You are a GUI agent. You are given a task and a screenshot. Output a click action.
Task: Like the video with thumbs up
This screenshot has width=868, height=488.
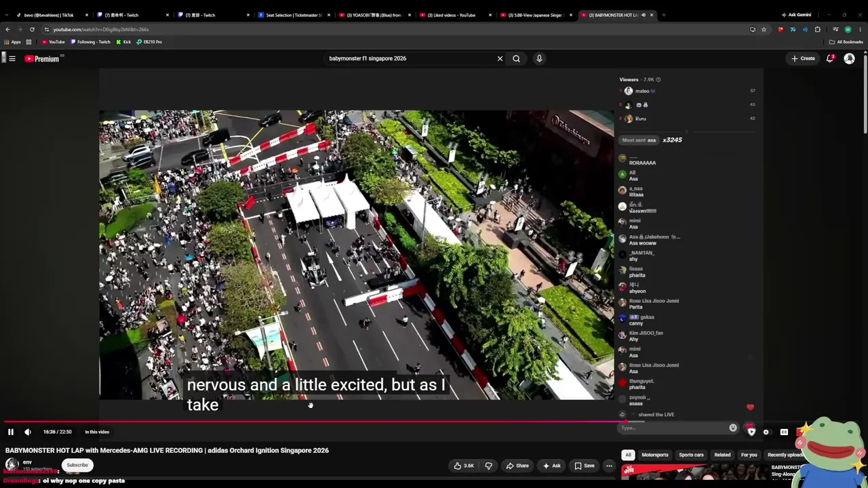click(x=465, y=466)
